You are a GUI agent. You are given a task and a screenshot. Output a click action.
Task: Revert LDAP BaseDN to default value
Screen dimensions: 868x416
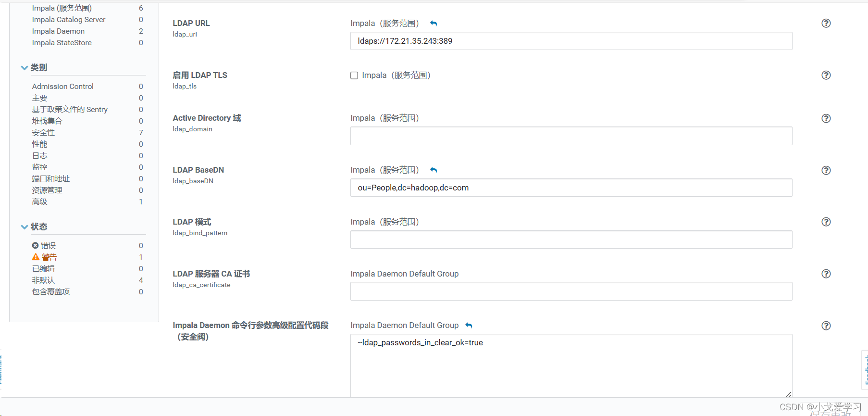point(434,170)
